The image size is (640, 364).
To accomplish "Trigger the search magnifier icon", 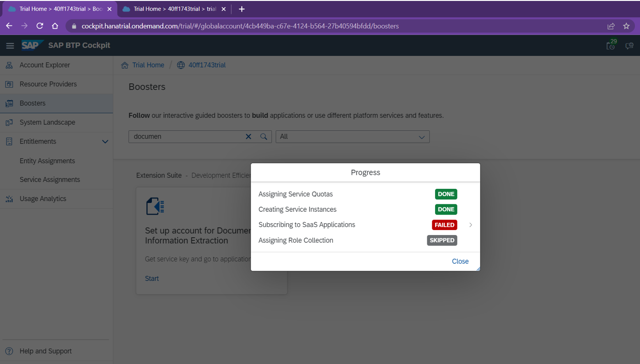I will point(263,136).
